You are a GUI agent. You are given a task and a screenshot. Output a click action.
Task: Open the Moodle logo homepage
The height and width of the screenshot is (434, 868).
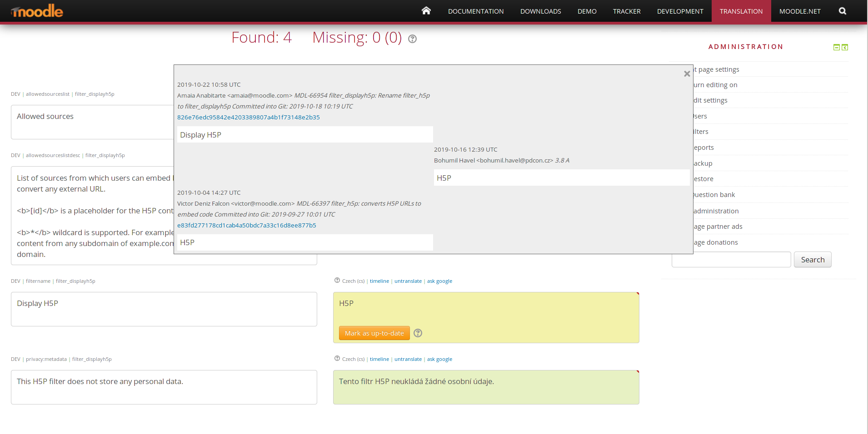37,11
